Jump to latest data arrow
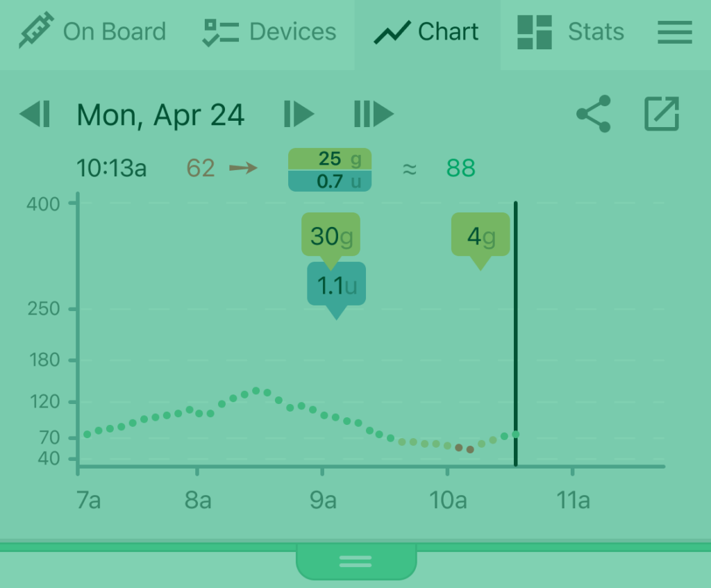711x588 pixels. [x=374, y=114]
